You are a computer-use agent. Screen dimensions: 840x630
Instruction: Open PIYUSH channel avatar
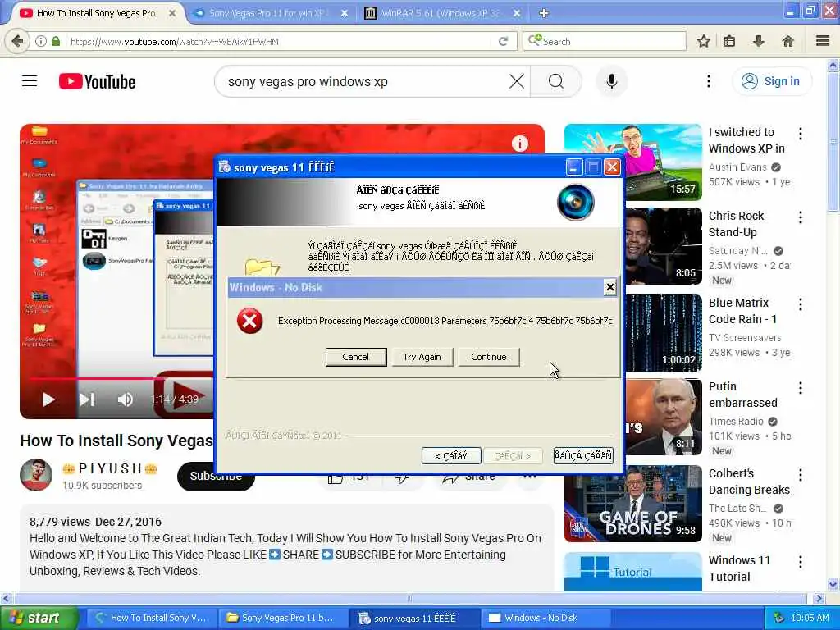pos(36,475)
